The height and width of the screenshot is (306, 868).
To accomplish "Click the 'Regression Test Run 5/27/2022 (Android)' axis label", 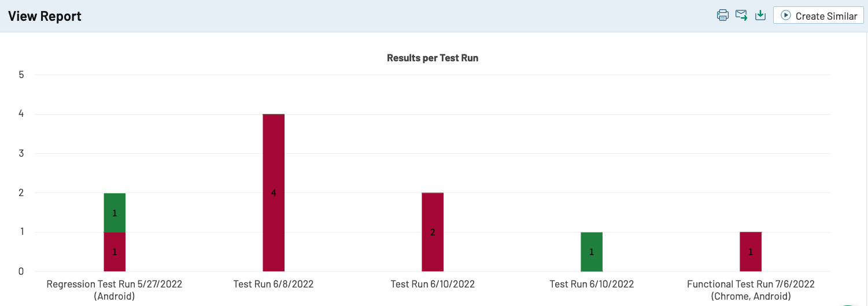I will pos(114,290).
